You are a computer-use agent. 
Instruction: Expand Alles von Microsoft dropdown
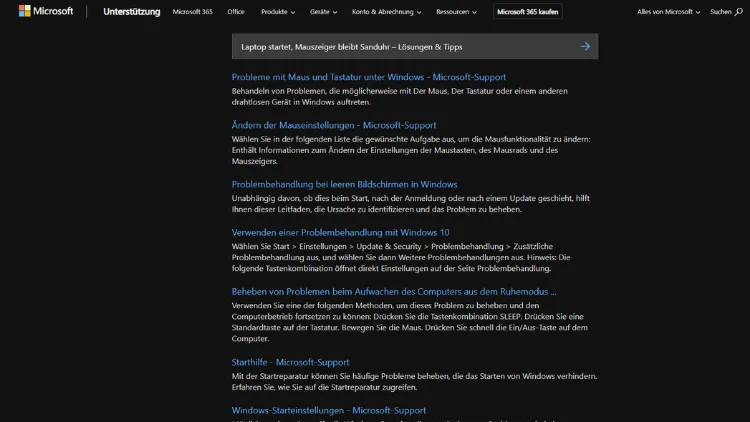(x=668, y=11)
